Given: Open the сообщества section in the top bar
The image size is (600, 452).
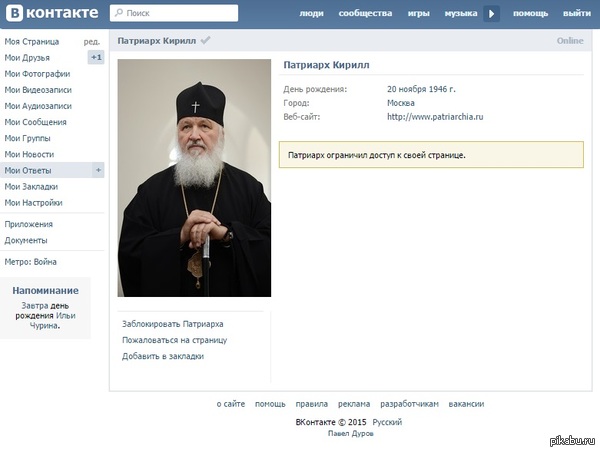Looking at the screenshot, I should 365,14.
